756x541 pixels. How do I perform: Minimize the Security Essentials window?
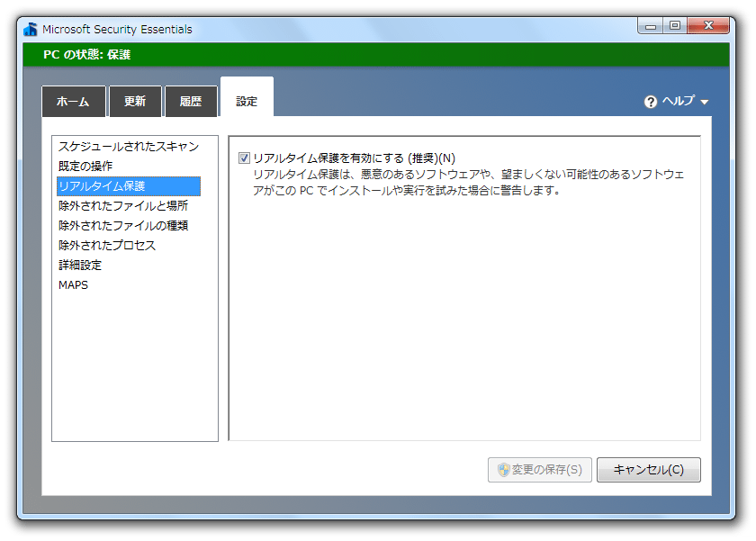click(651, 26)
